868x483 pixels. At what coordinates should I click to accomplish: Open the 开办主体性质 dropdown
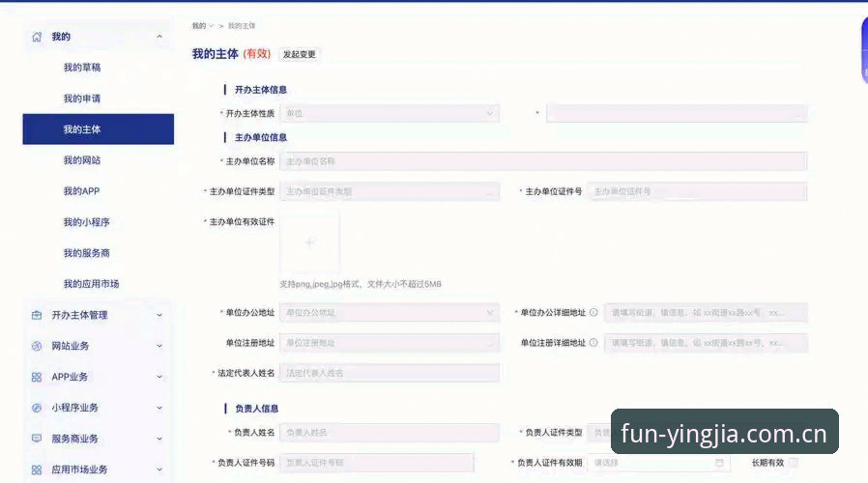click(x=390, y=113)
